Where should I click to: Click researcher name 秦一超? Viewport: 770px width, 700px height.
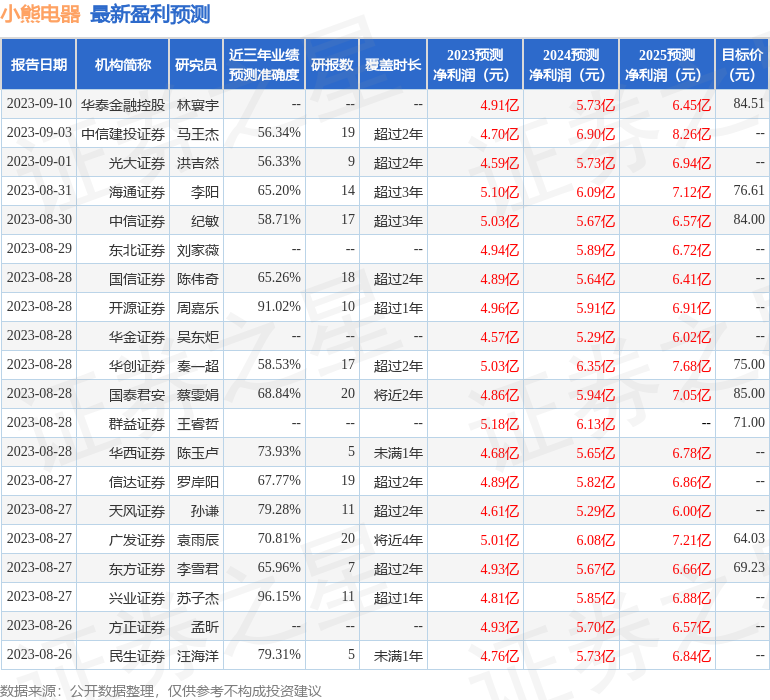(198, 366)
